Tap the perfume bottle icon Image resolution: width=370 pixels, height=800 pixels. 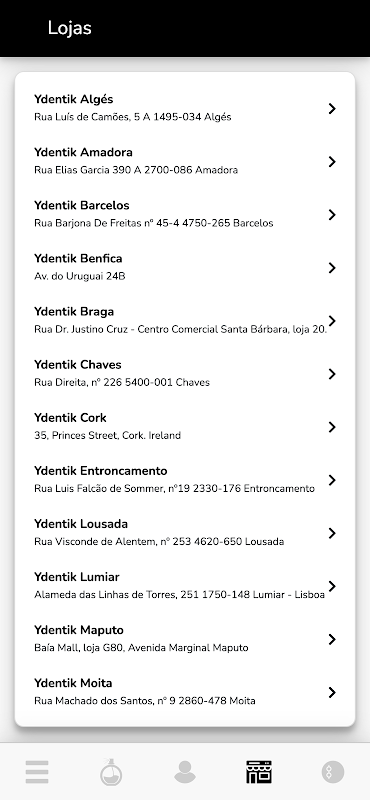click(111, 771)
